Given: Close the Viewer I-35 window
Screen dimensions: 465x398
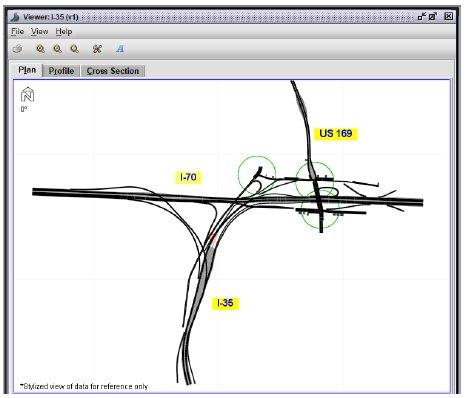Looking at the screenshot, I should pyautogui.click(x=449, y=16).
